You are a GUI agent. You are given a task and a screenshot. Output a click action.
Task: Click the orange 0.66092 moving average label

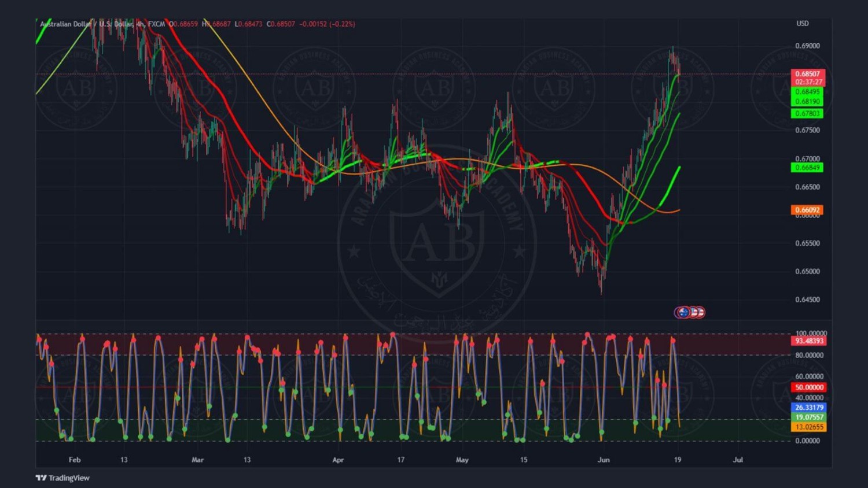807,210
